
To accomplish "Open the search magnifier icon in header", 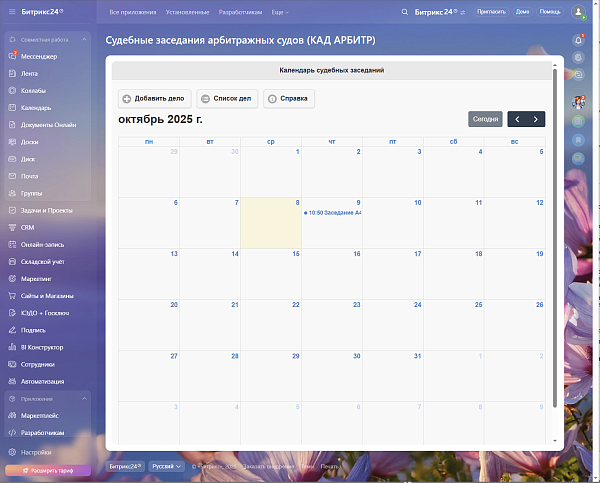I will (x=404, y=12).
